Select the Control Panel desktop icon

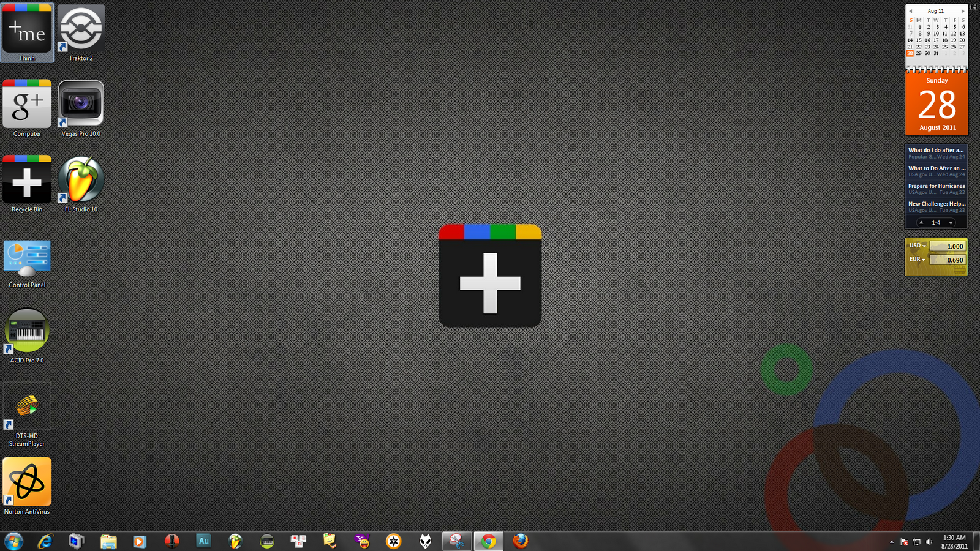coord(27,263)
